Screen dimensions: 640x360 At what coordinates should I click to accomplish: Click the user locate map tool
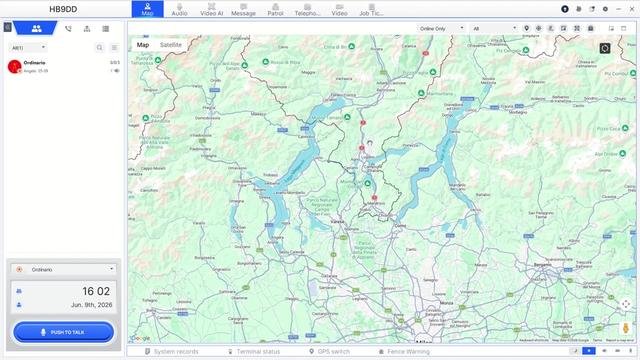coord(551,28)
